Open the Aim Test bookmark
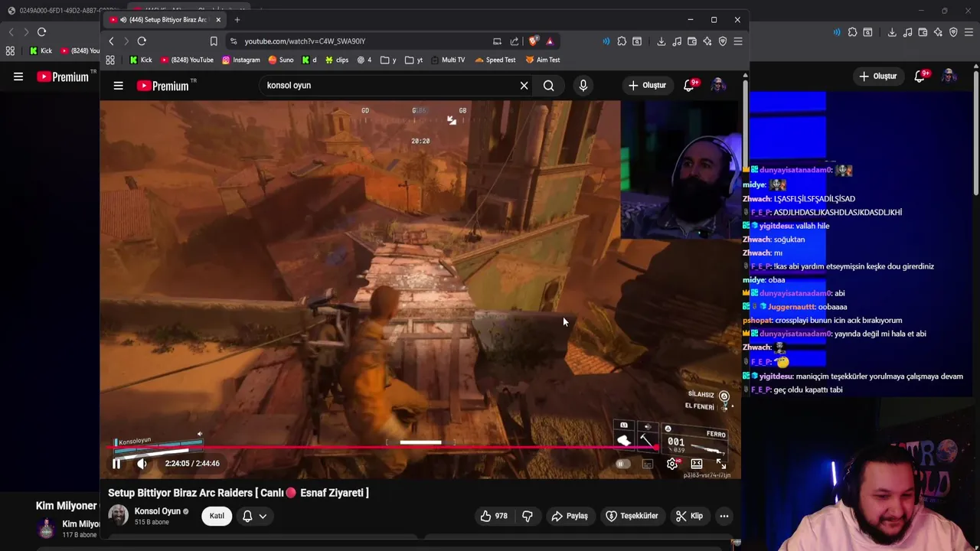This screenshot has height=551, width=980. (x=542, y=60)
